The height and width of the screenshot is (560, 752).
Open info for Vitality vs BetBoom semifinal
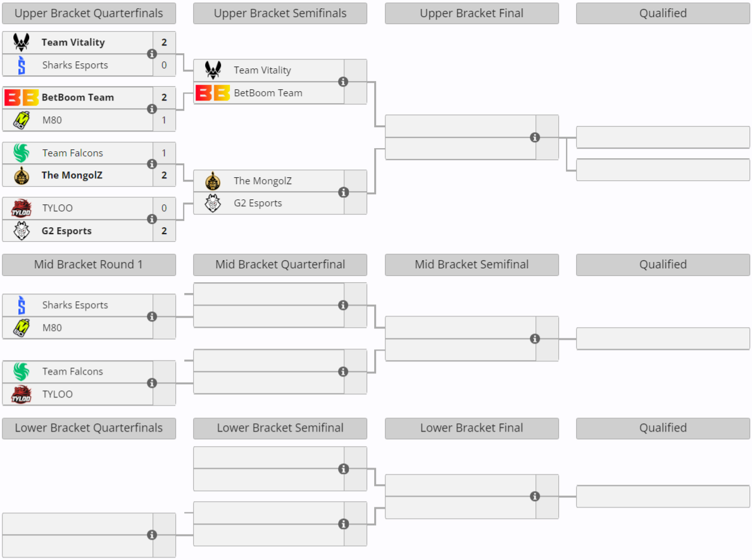tap(343, 82)
